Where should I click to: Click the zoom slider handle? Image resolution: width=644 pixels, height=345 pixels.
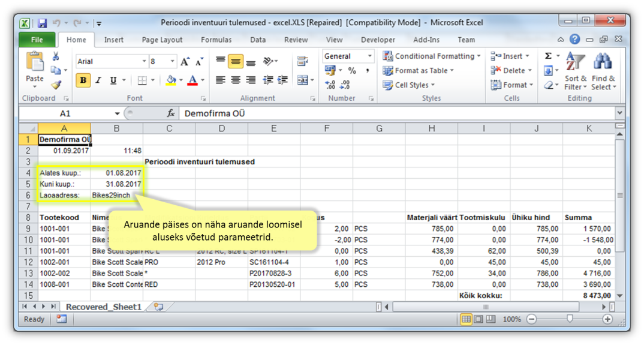tap(570, 319)
